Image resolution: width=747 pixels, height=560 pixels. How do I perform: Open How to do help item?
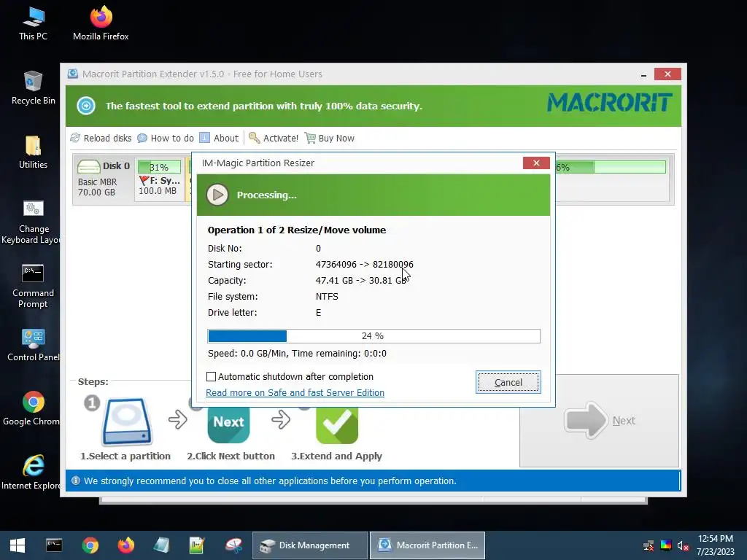(166, 138)
